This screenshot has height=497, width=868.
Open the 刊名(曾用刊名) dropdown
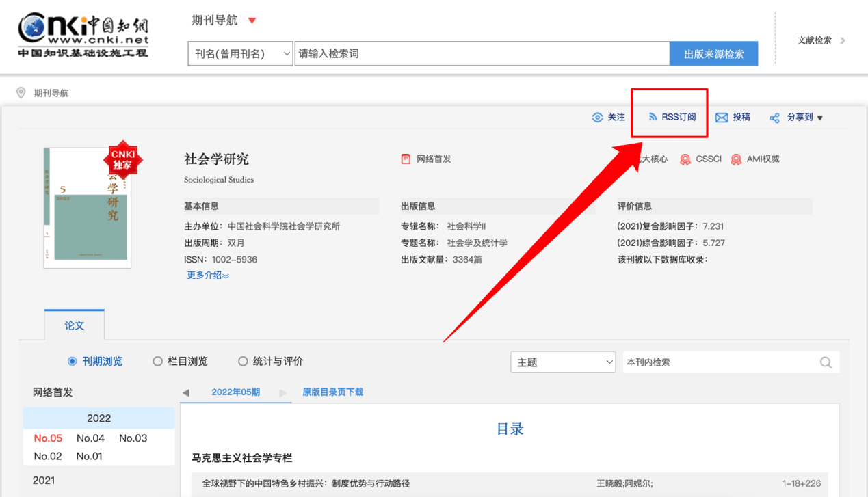pyautogui.click(x=240, y=53)
